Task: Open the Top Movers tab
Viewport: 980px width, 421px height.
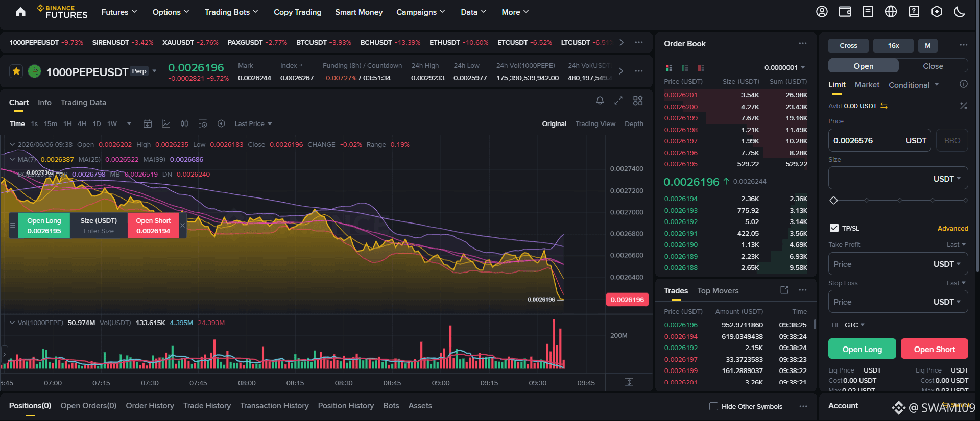Action: (x=718, y=290)
